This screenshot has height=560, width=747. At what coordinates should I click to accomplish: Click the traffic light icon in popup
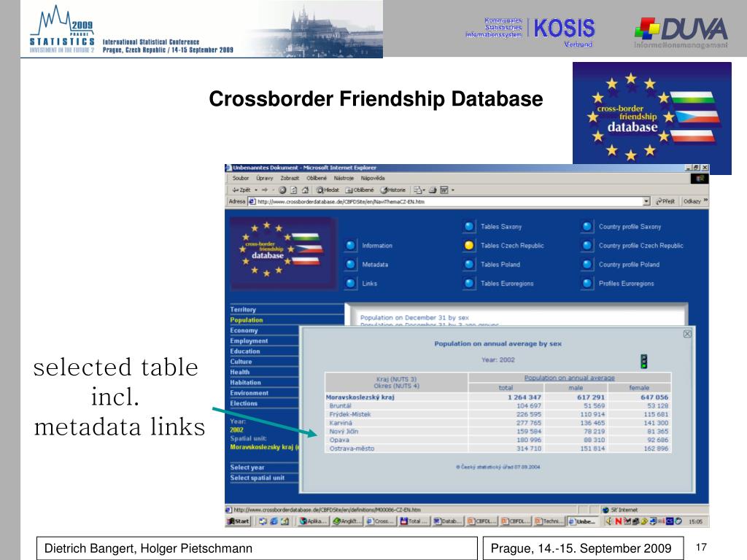point(644,362)
